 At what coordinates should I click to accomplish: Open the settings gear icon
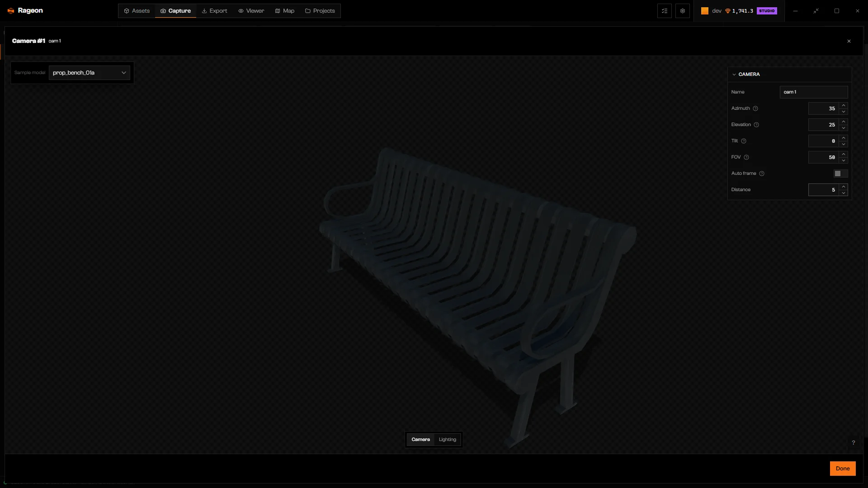[683, 11]
